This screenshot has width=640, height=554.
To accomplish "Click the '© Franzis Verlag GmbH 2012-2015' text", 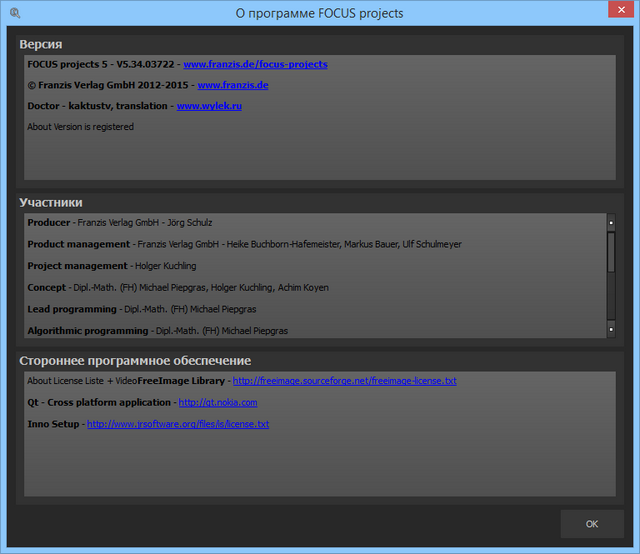I will point(108,85).
